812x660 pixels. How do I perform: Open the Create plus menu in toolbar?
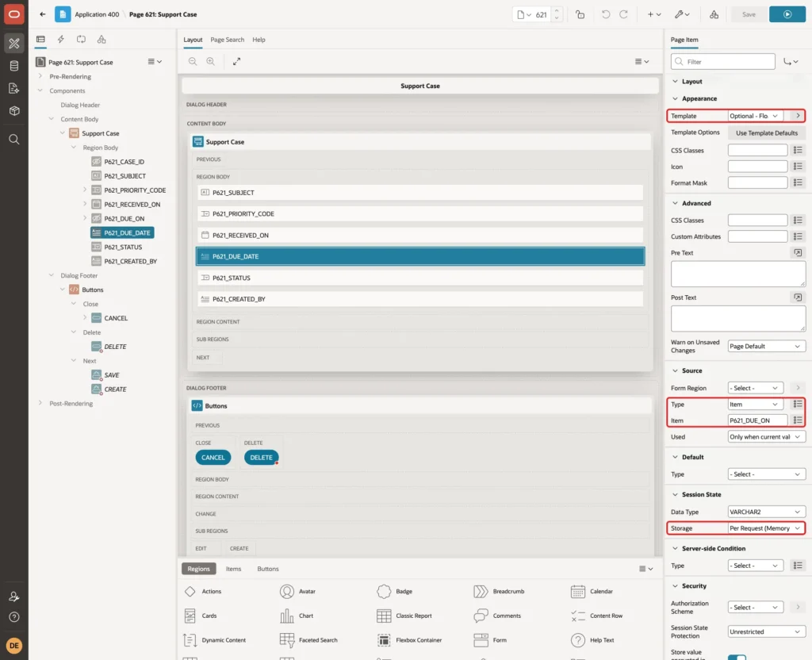click(x=654, y=14)
